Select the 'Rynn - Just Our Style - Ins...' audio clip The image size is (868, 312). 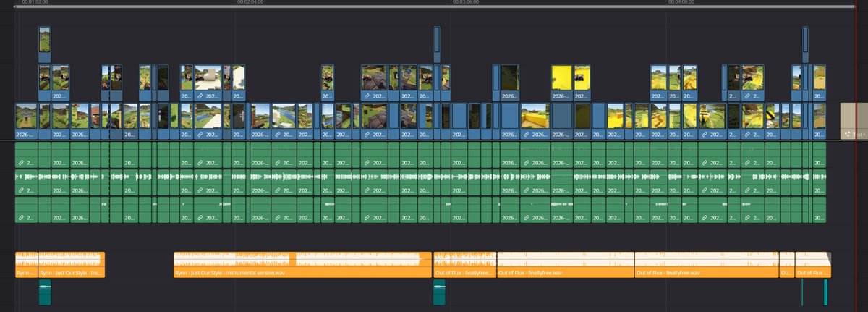click(x=72, y=265)
